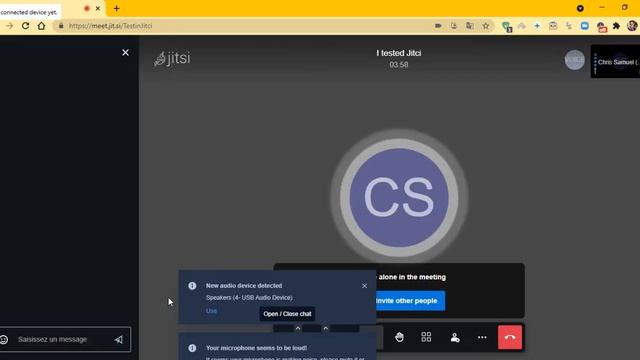Open camera permission icon in address bar
The image size is (640, 360).
click(438, 26)
